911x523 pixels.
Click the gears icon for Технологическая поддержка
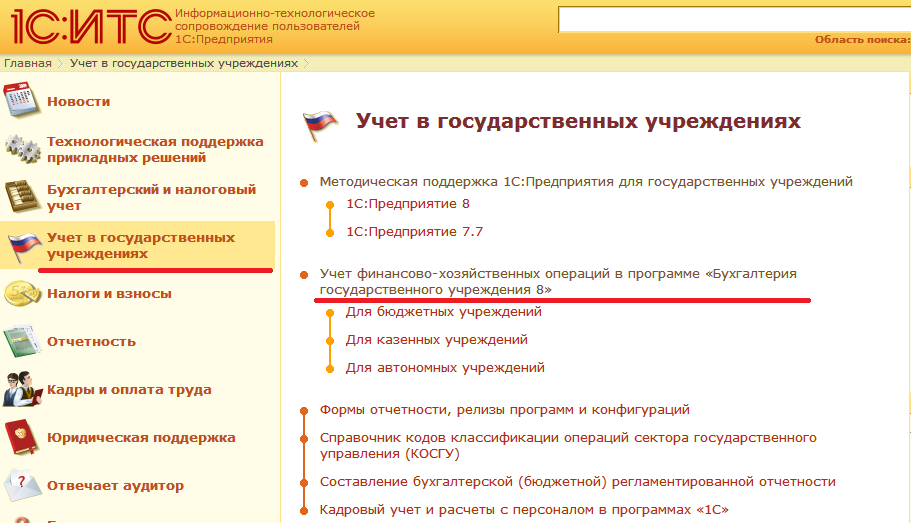[x=23, y=149]
